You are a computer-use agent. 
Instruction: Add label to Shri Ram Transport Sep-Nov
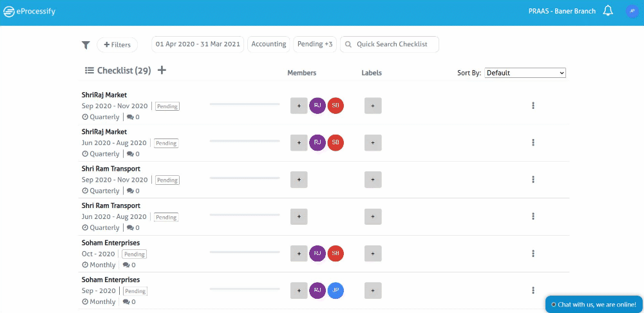tap(373, 180)
